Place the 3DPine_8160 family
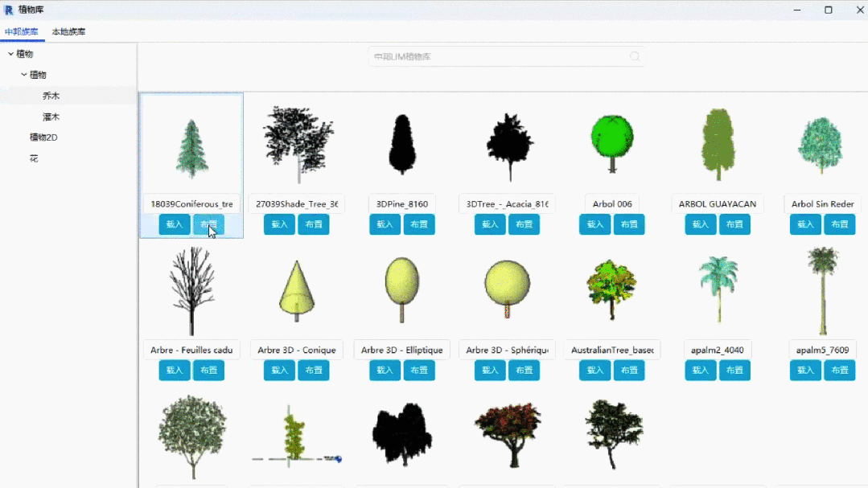The width and height of the screenshot is (868, 488). (x=419, y=224)
